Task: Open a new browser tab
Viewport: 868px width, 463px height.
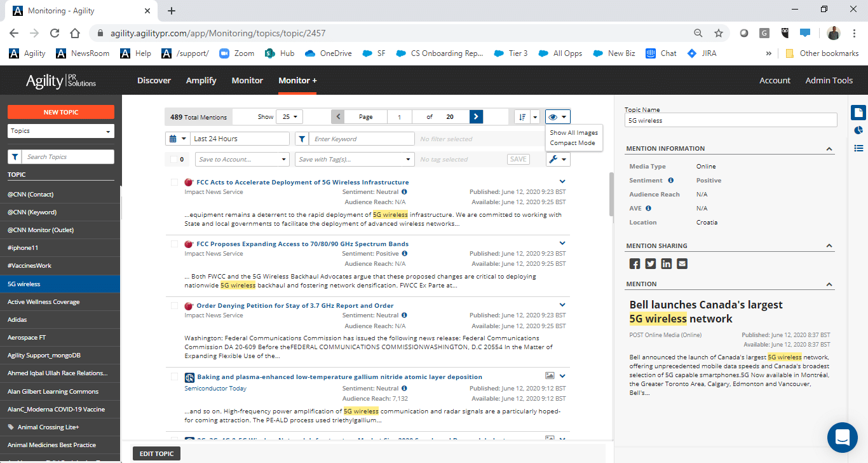Action: click(172, 11)
